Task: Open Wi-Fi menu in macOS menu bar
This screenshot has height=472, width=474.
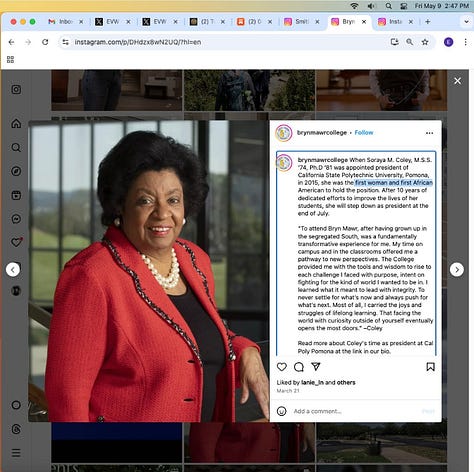Action: [354, 6]
